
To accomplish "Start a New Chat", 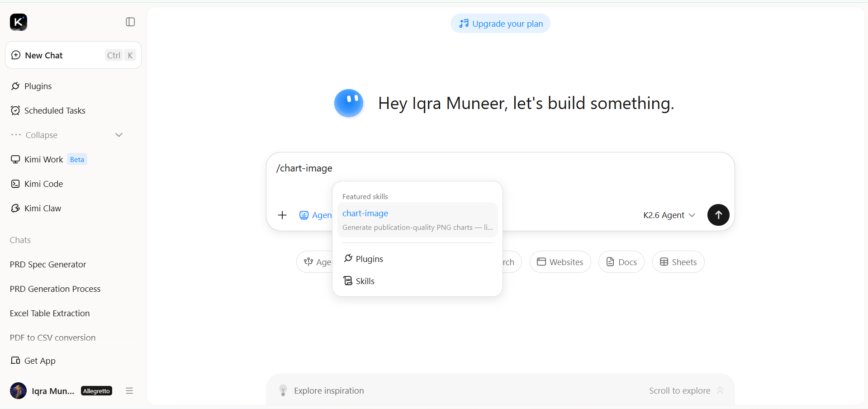I will [x=73, y=55].
